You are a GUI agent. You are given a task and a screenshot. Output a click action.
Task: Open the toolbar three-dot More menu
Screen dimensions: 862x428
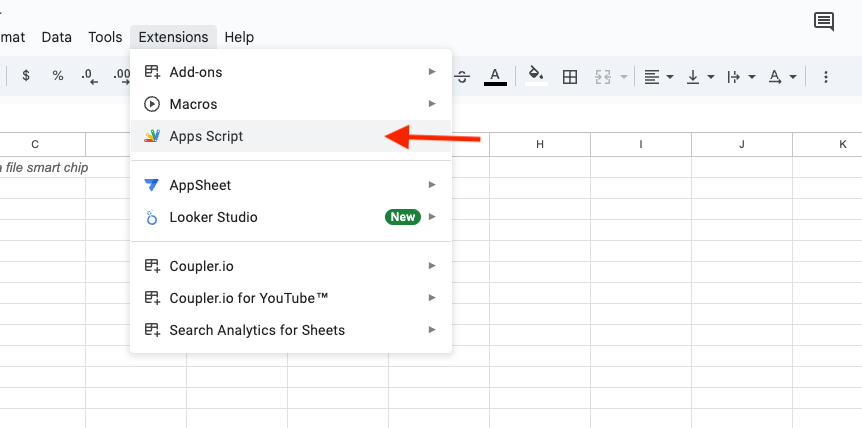pyautogui.click(x=825, y=77)
